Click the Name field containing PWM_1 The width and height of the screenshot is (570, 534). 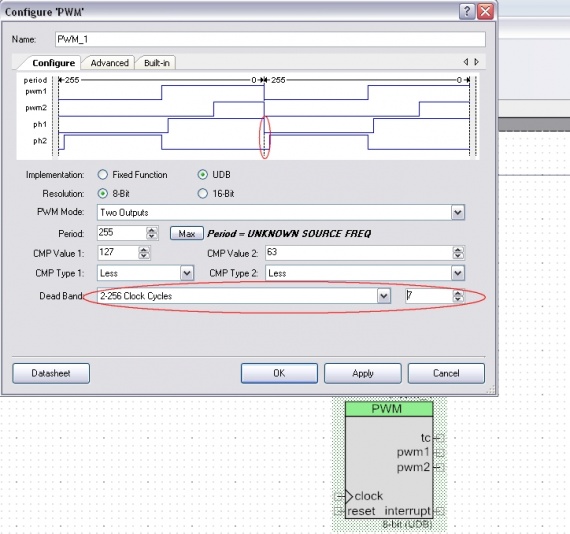point(270,39)
